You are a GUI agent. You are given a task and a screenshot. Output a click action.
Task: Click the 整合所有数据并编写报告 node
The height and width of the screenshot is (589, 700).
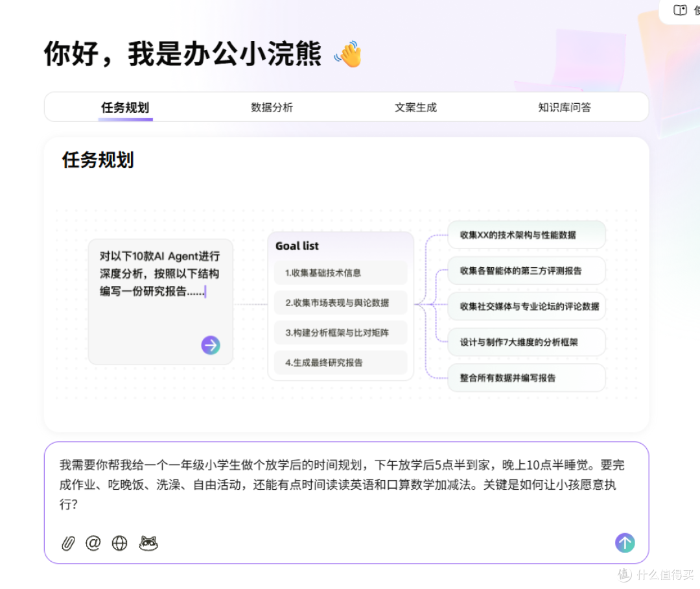tap(526, 378)
